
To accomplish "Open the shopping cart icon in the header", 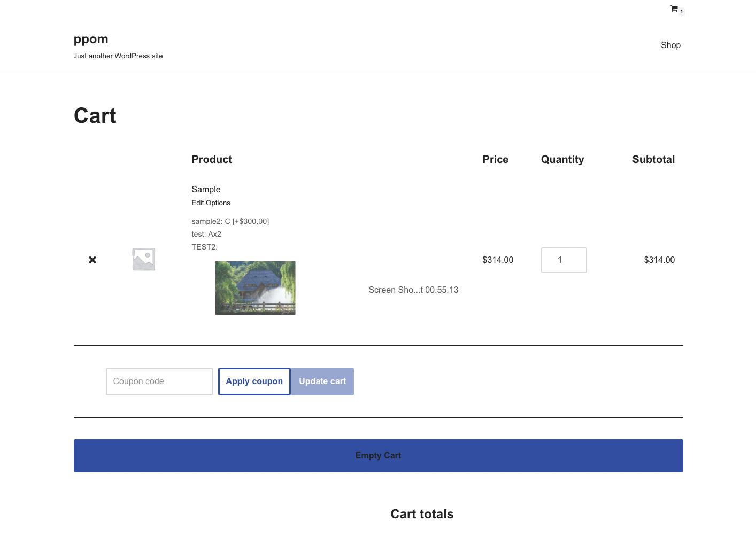I will click(674, 9).
